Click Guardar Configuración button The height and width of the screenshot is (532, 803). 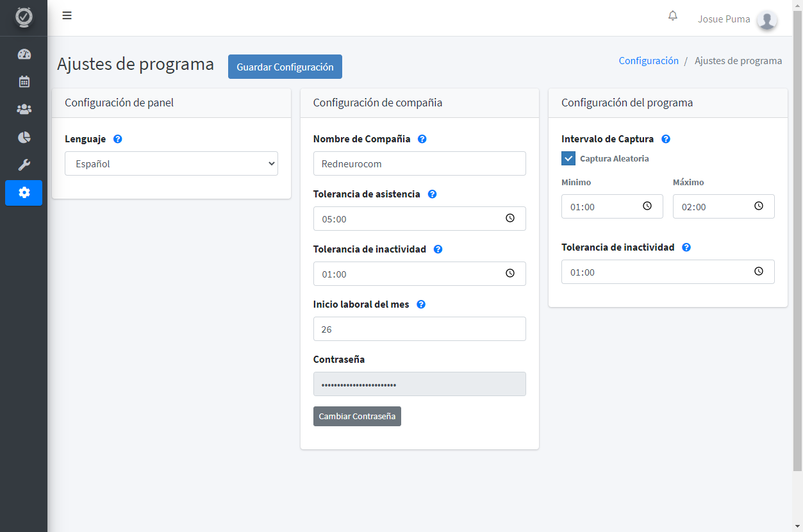pos(285,67)
